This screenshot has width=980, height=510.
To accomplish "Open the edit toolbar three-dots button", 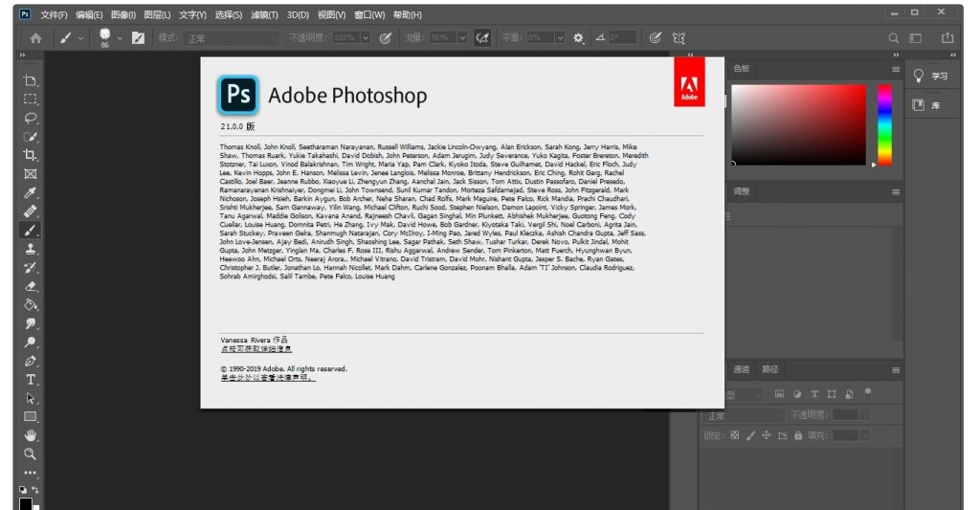I will point(30,473).
